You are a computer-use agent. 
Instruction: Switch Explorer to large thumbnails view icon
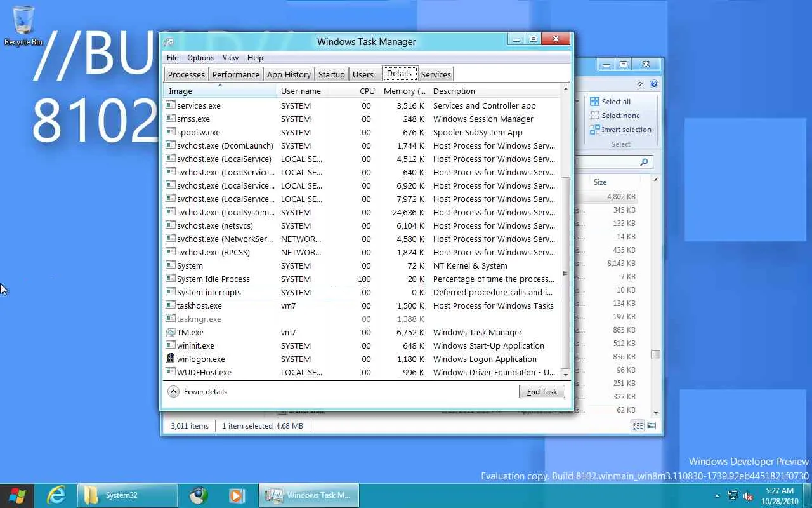(x=651, y=425)
